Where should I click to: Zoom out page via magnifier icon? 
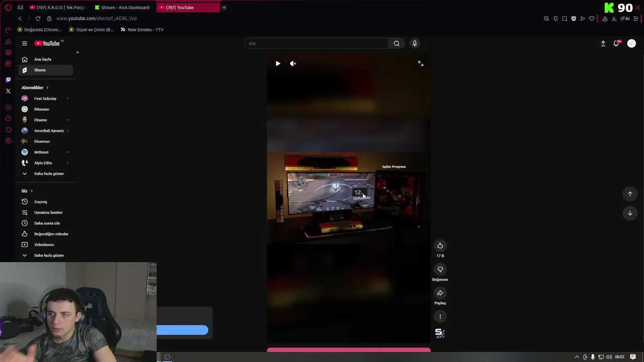pyautogui.click(x=546, y=19)
